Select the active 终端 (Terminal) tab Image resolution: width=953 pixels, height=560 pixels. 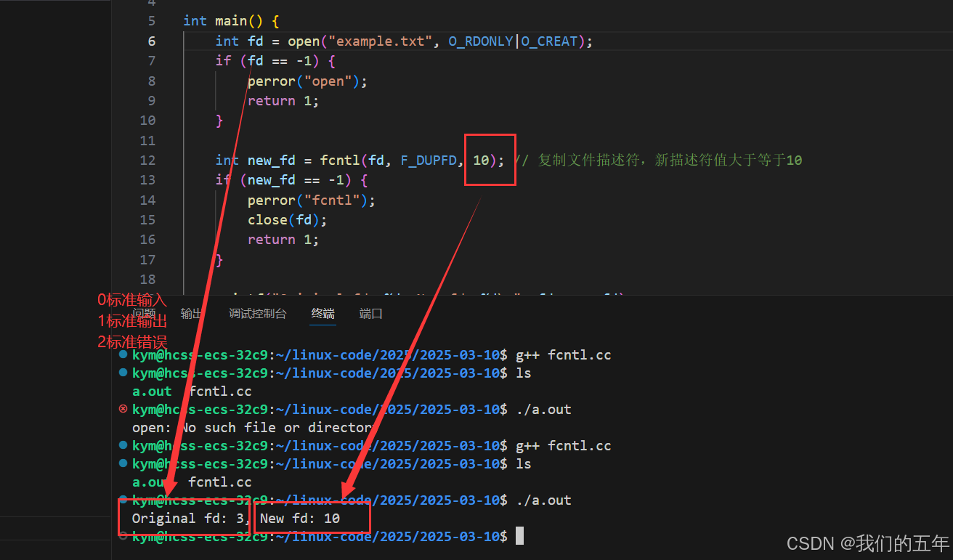click(323, 313)
